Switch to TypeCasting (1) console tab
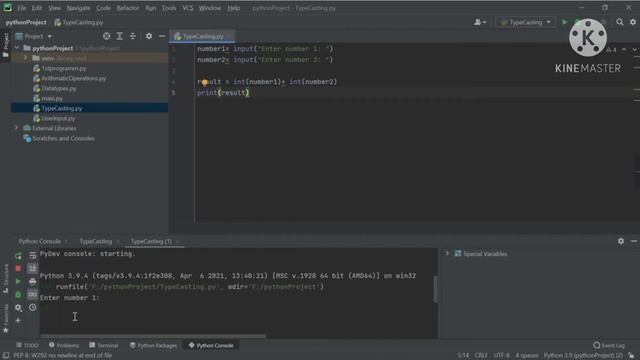The image size is (640, 360). (151, 242)
